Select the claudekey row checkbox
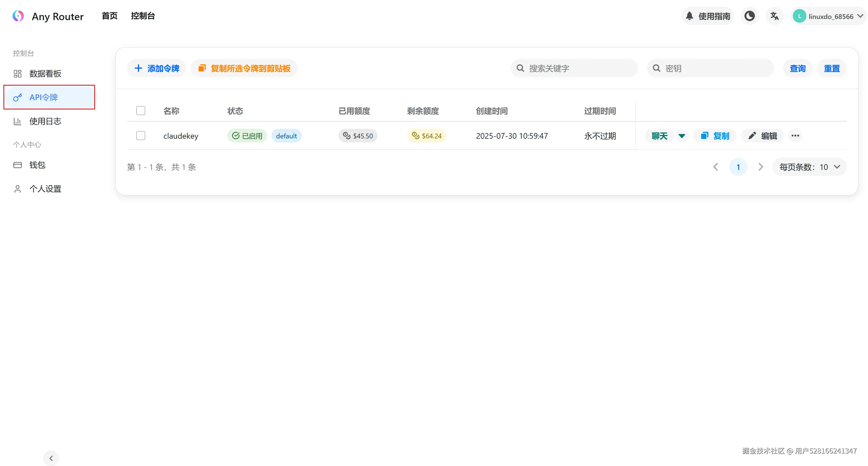This screenshot has height=466, width=868. [140, 136]
